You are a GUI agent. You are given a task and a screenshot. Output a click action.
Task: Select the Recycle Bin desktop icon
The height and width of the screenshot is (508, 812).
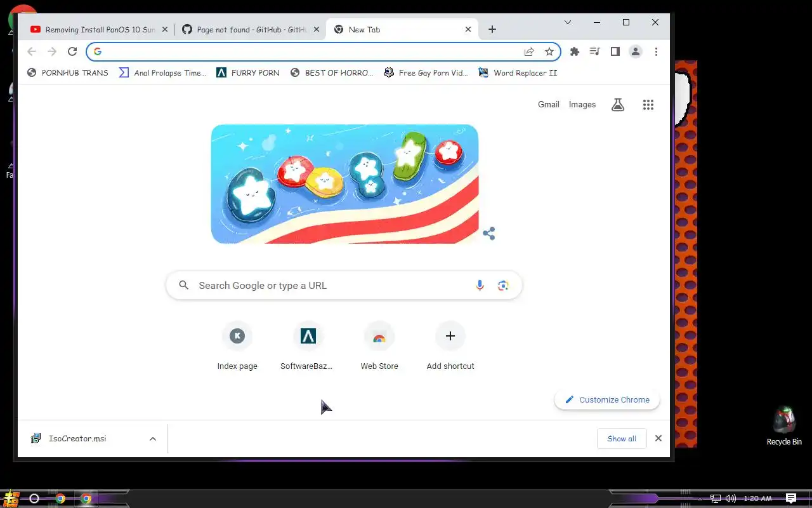[784, 427]
